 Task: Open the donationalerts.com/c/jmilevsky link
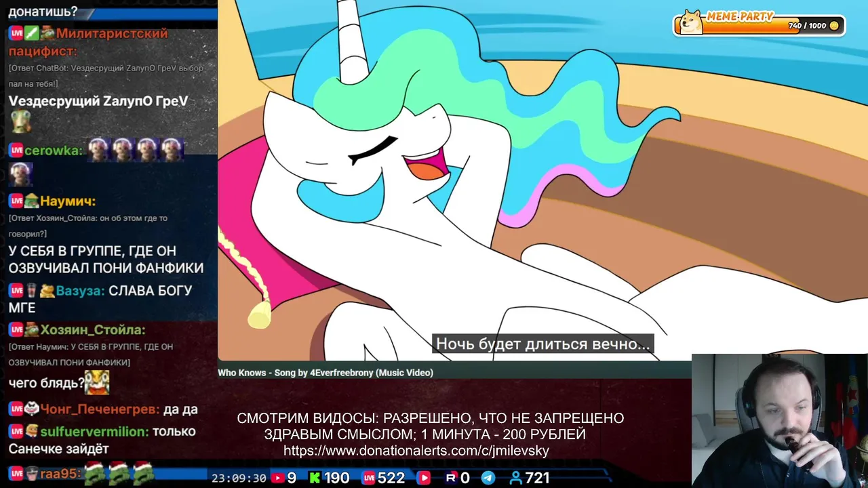[x=416, y=451]
